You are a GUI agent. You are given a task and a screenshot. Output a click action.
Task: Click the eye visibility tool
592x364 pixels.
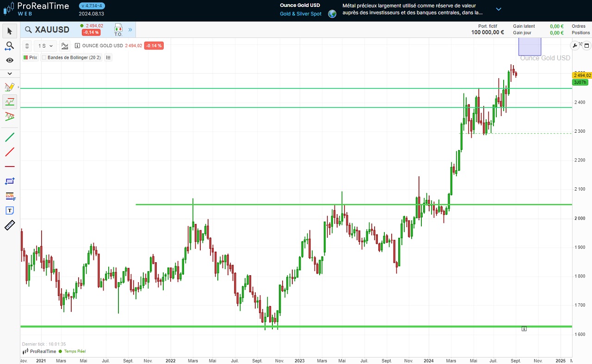[10, 60]
